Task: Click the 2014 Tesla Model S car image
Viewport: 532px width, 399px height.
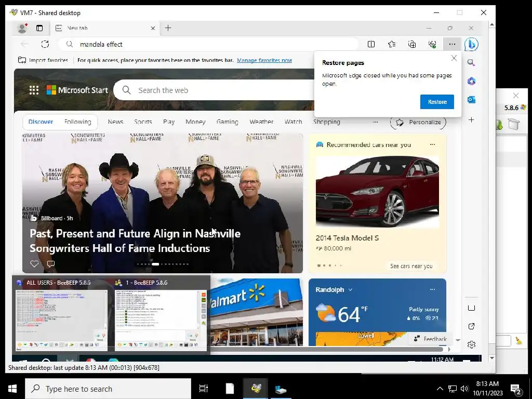Action: (x=377, y=191)
